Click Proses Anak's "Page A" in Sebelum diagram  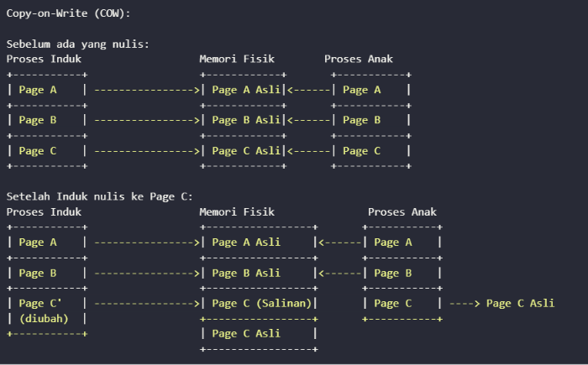tap(361, 90)
